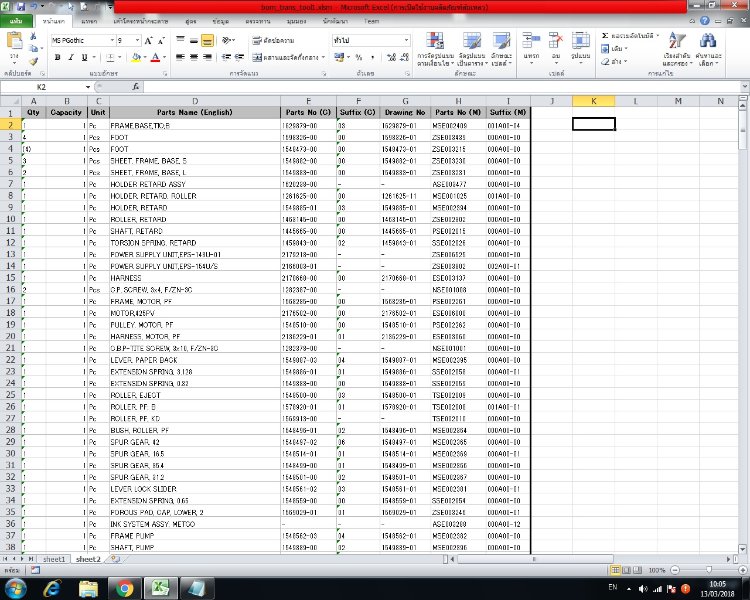Viewport: 750px width, 600px height.
Task: Click the Format Painter brush icon
Action: [33, 61]
